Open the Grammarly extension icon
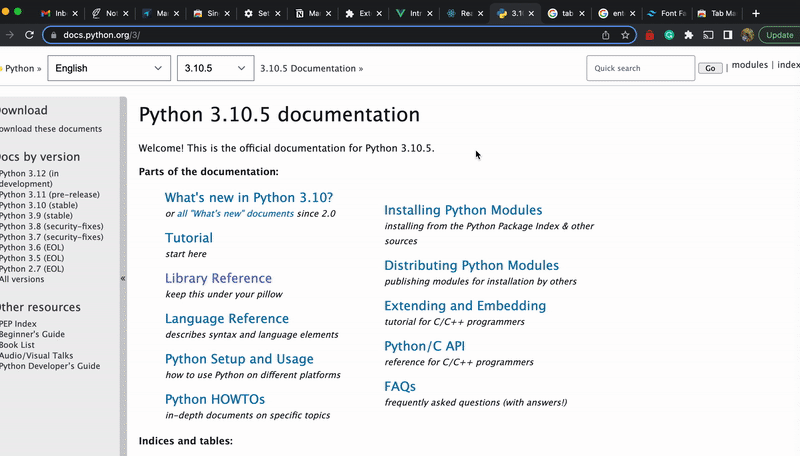 click(669, 35)
